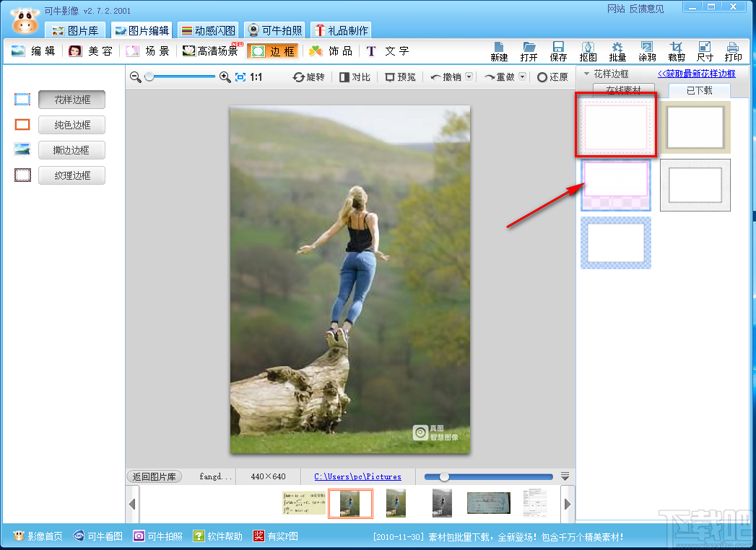Show the next filmstrip thumbnails arrow
Viewport: 756px width, 550px height.
568,505
